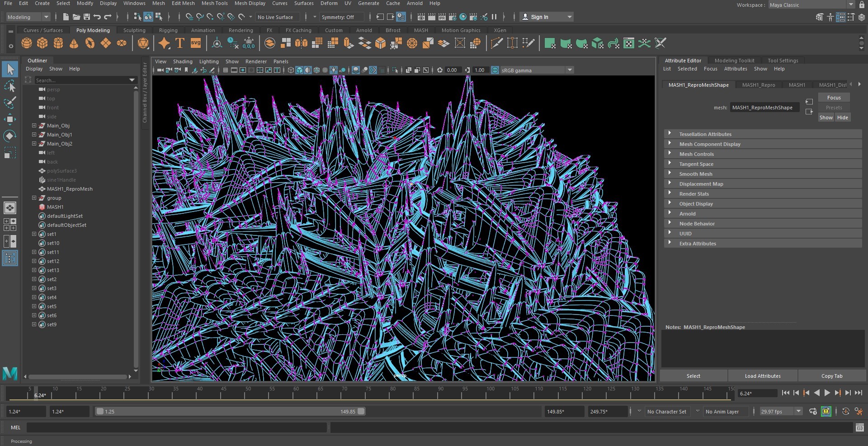This screenshot has height=446, width=868.
Task: Click the Undo arrow icon
Action: click(x=97, y=17)
